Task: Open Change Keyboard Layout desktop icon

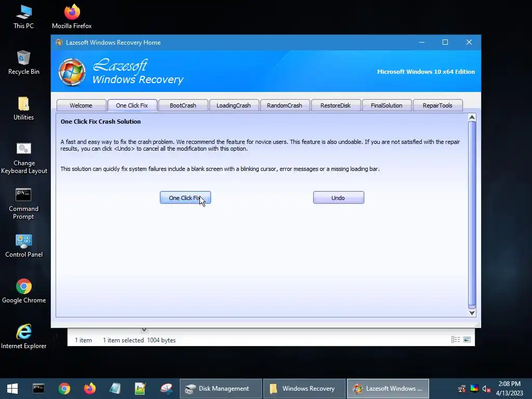Action: tap(24, 158)
